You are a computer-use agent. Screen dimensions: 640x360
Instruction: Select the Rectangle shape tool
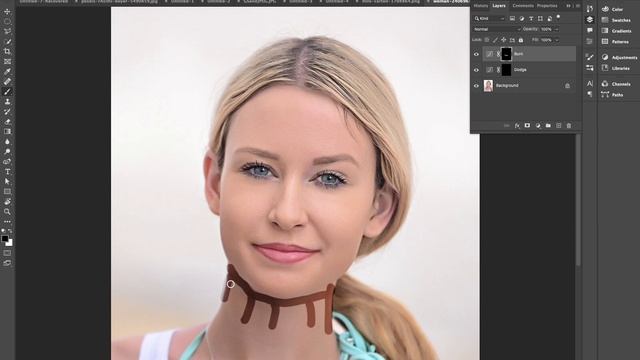click(x=7, y=191)
